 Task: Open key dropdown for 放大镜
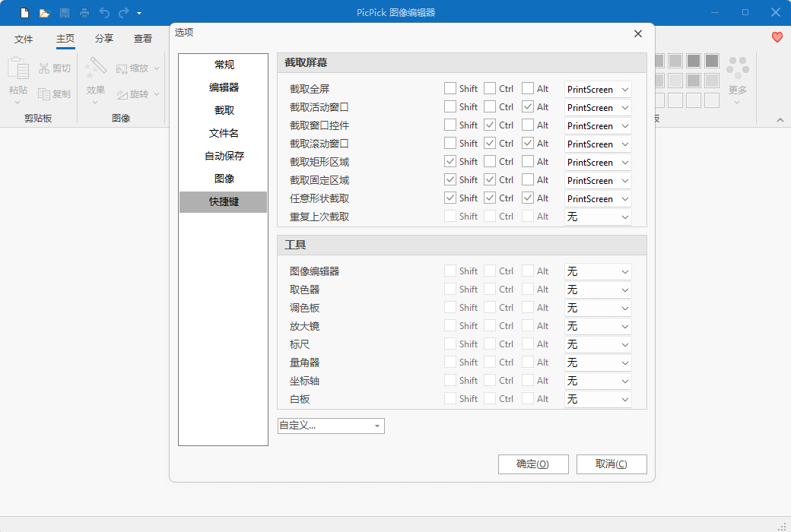tap(598, 326)
